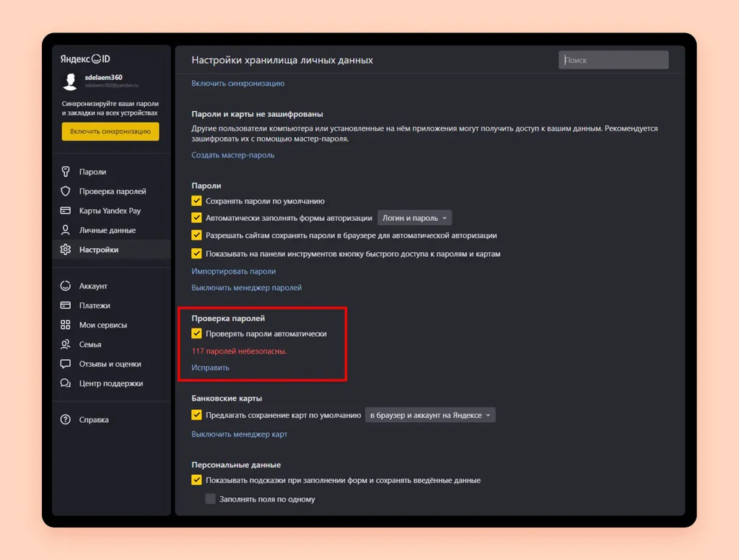
Task: Click the Семья people icon
Action: pos(66,344)
